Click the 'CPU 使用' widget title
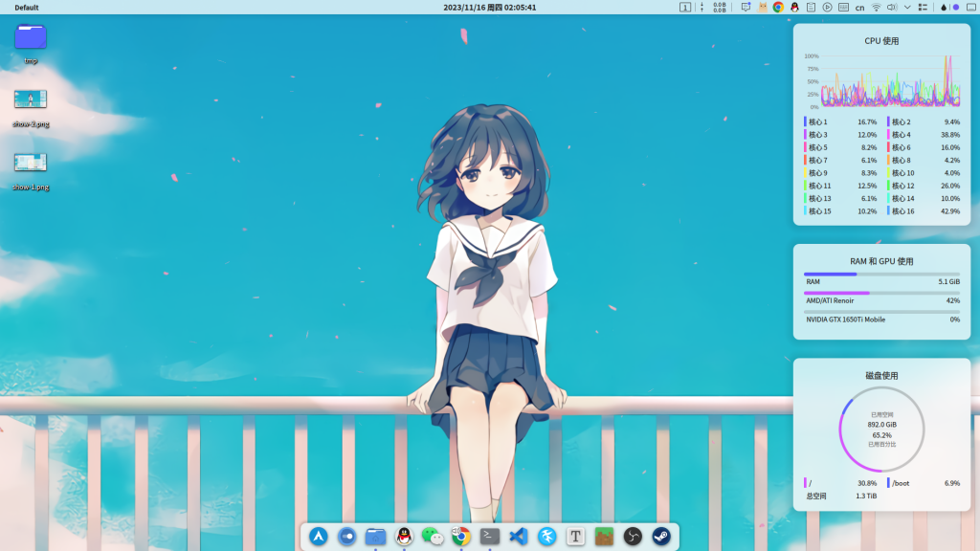The width and height of the screenshot is (980, 551). click(881, 40)
